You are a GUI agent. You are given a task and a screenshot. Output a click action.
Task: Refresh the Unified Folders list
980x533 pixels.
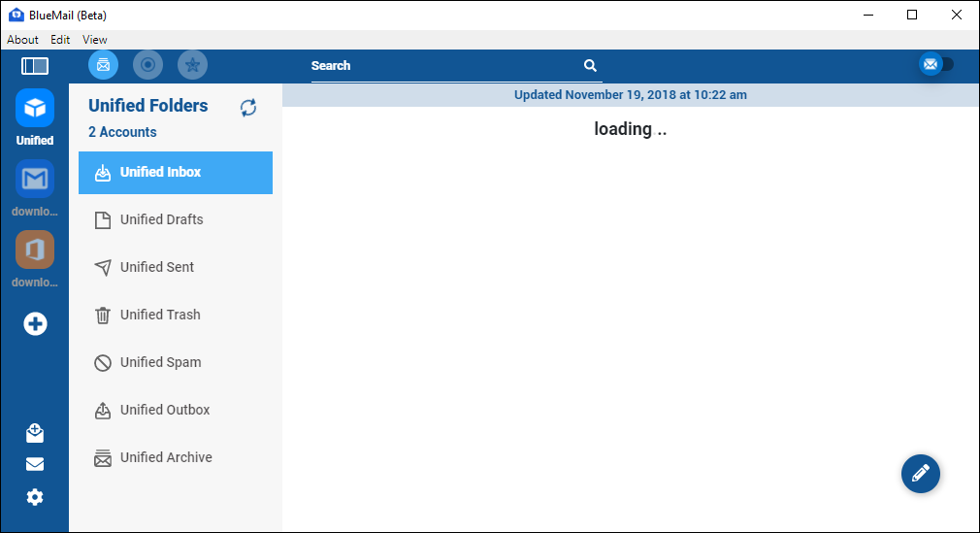[248, 108]
